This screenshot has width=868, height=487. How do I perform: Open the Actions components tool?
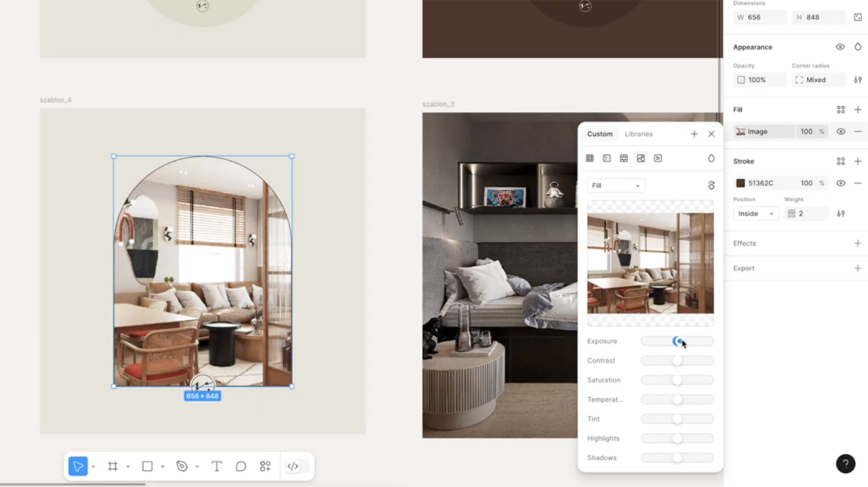pos(265,467)
